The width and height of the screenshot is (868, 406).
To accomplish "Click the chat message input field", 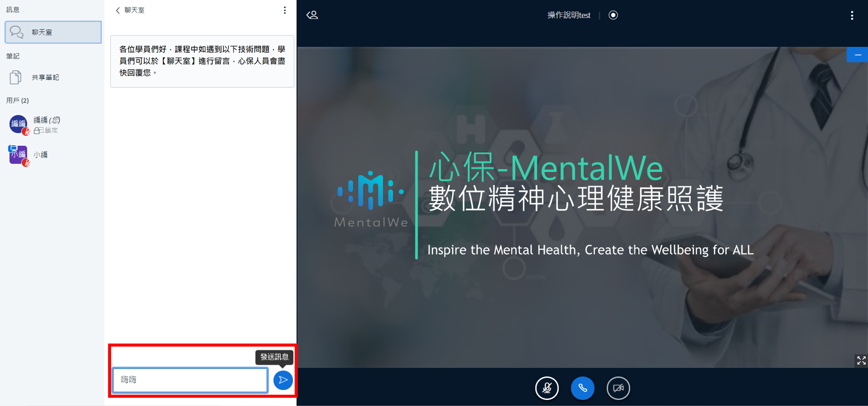I will point(190,380).
